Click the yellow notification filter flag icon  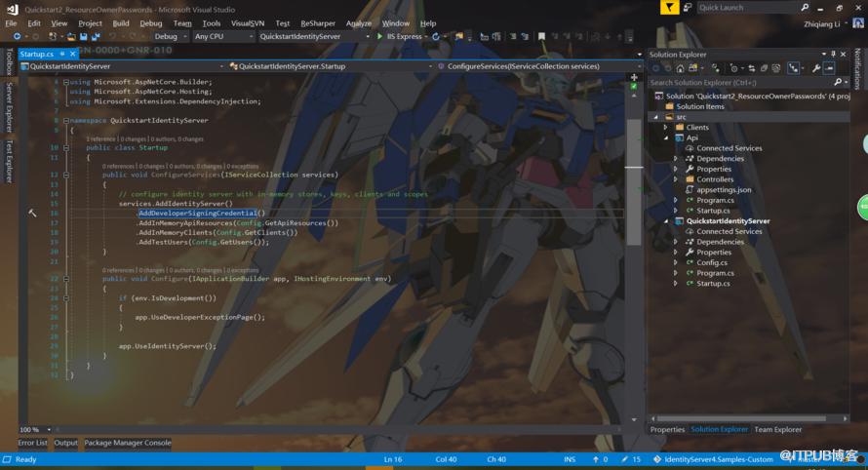click(x=669, y=7)
